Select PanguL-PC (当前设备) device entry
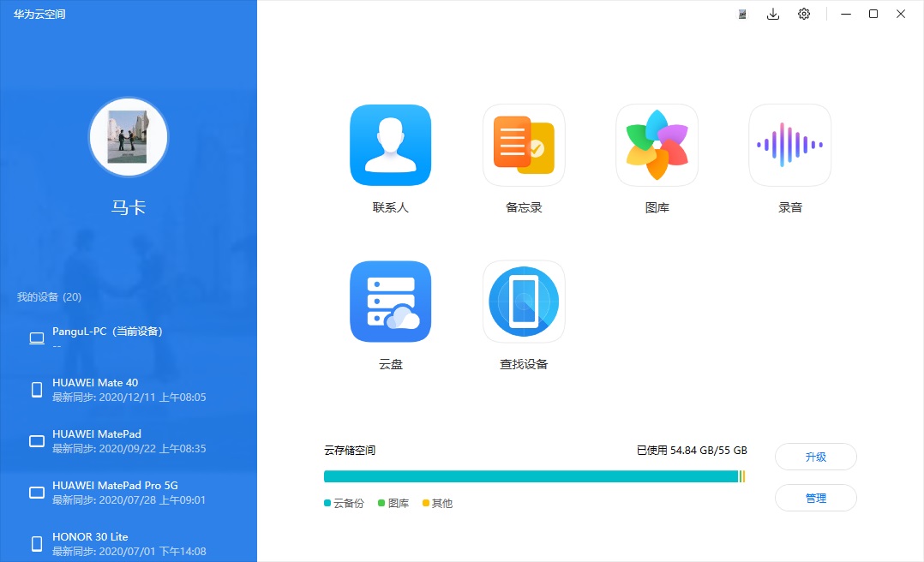Image resolution: width=924 pixels, height=562 pixels. 129,338
